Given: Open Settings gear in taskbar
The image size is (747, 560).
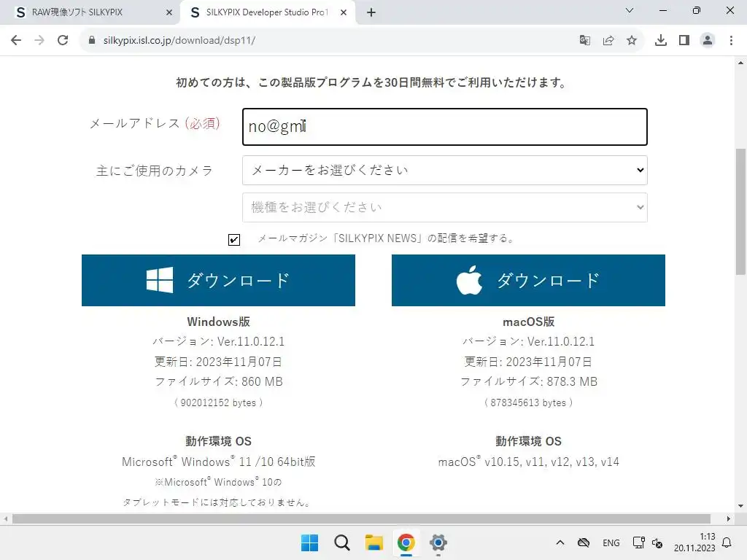Looking at the screenshot, I should (438, 542).
